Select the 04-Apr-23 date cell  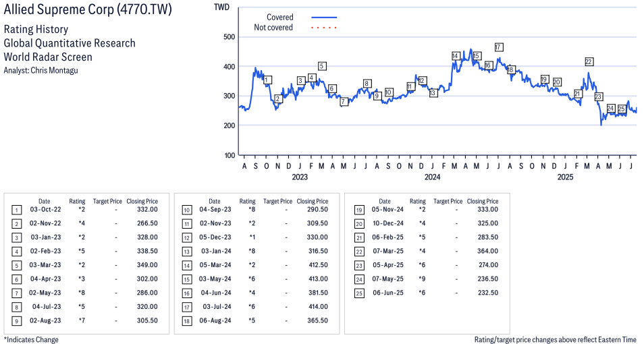click(45, 279)
